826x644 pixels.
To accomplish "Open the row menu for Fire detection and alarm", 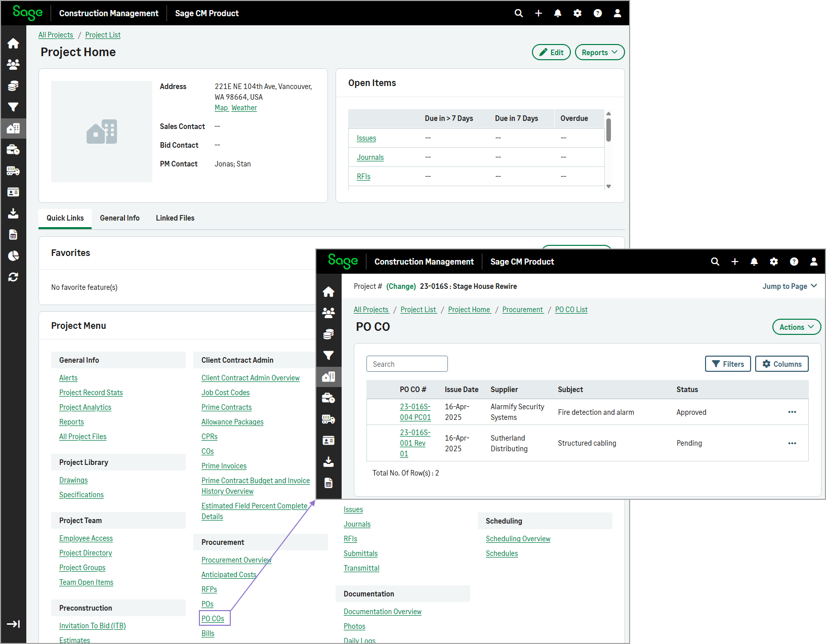I will click(x=792, y=412).
